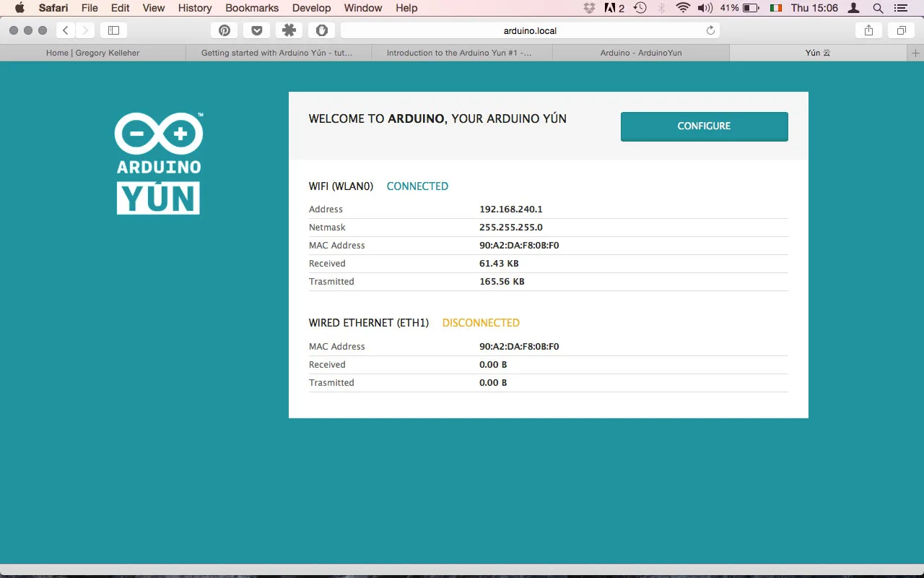Click the Pinterest extension icon

[x=225, y=30]
